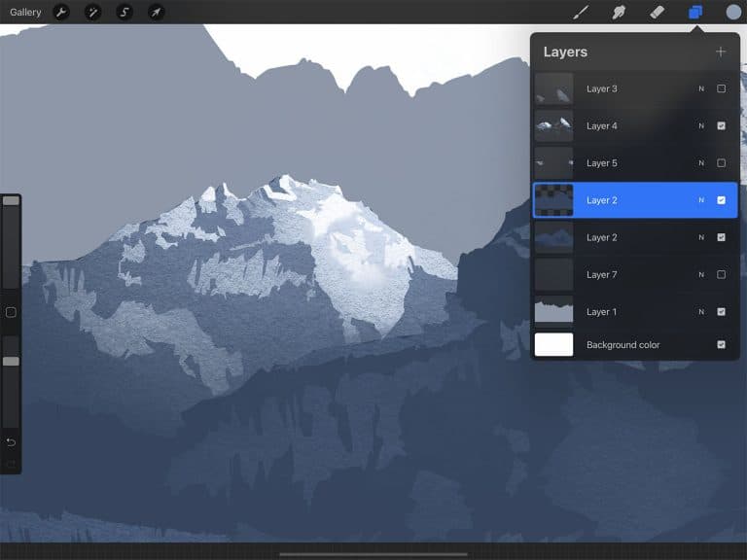The height and width of the screenshot is (560, 747).
Task: Open the Actions wrench menu
Action: click(x=61, y=12)
